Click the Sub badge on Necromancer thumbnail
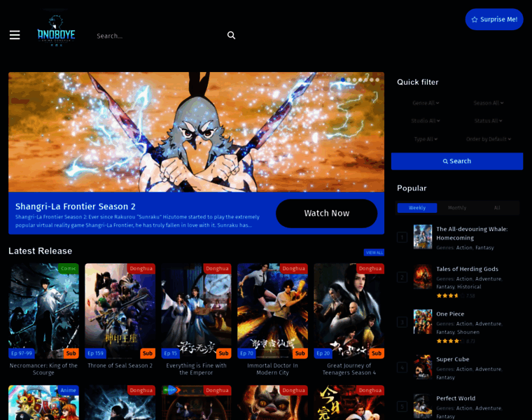Screen dimensions: 532x420 pos(71,353)
